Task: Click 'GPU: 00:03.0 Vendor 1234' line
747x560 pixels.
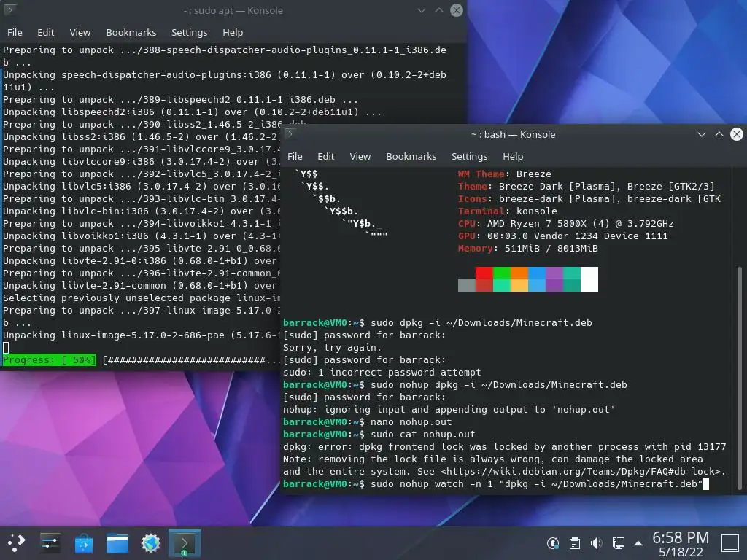Action: 563,236
